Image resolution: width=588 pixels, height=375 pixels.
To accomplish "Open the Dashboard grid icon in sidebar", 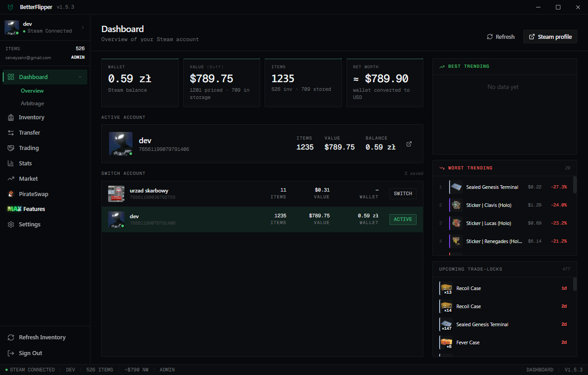I will coord(11,77).
